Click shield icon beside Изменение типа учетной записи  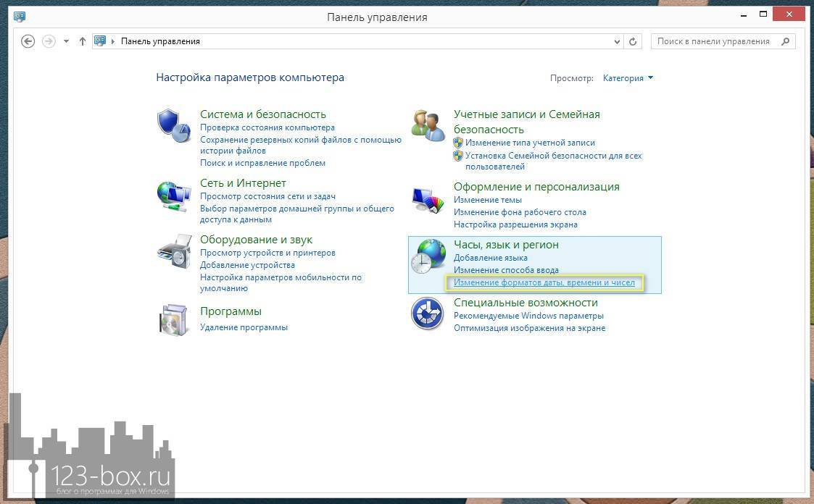pos(458,143)
